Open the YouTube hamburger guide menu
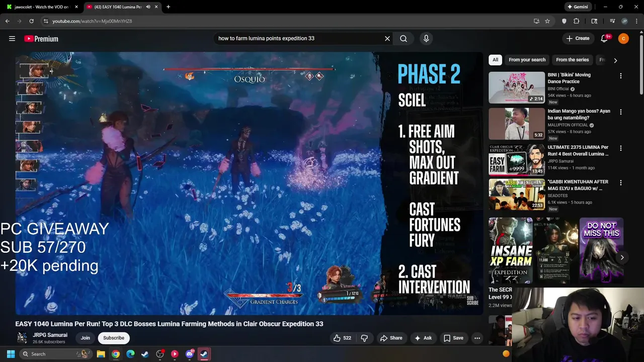Image resolution: width=644 pixels, height=362 pixels. point(12,39)
